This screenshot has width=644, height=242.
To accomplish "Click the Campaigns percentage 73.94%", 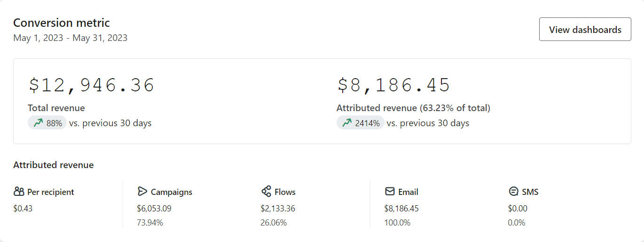I will [150, 223].
